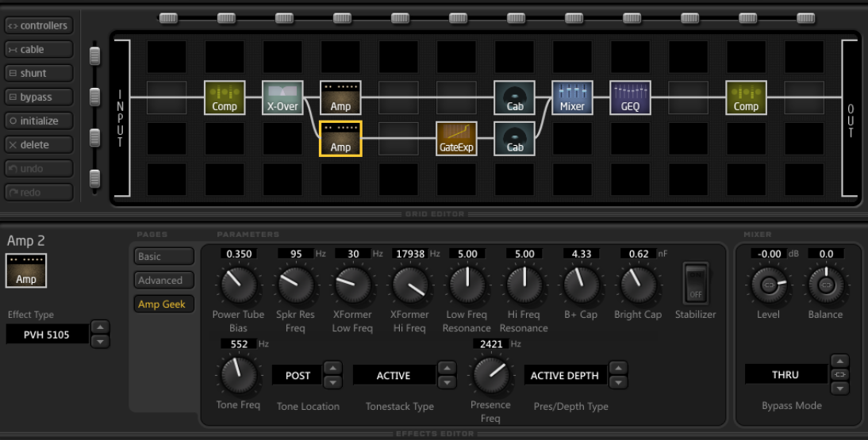Screen dimensions: 868x440
Task: Click the bottom row slider handle left of grid
Action: pos(94,178)
